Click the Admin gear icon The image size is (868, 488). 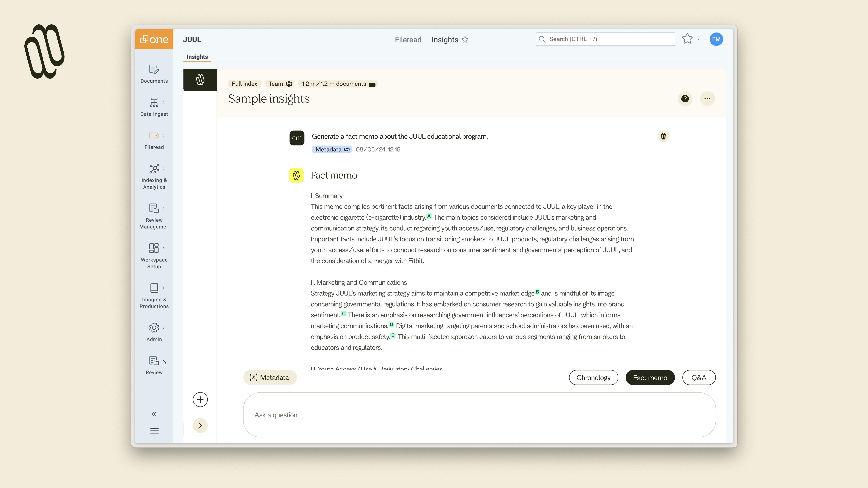pos(154,328)
